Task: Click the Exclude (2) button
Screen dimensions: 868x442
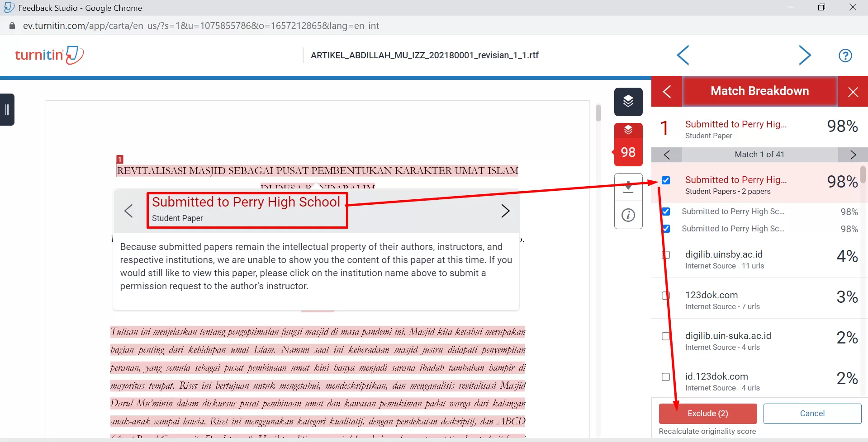Action: coord(707,413)
